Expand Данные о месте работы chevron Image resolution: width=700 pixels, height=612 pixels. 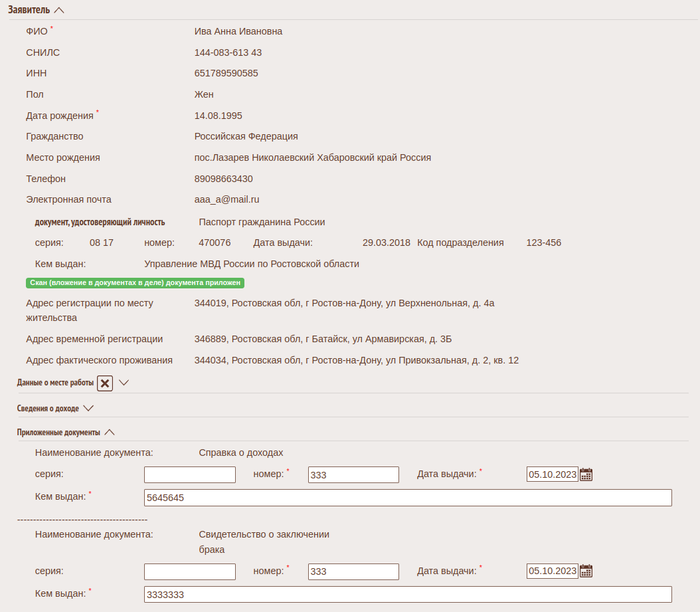tap(123, 383)
